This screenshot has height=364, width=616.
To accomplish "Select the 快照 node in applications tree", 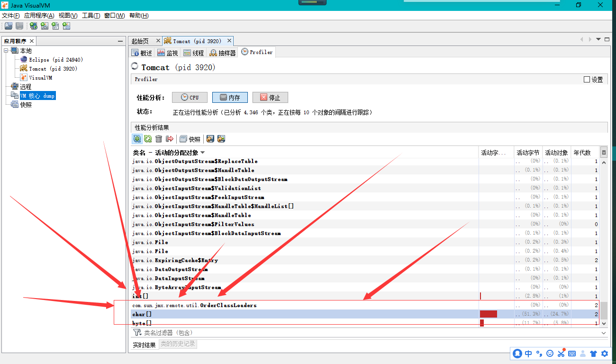I will click(26, 105).
